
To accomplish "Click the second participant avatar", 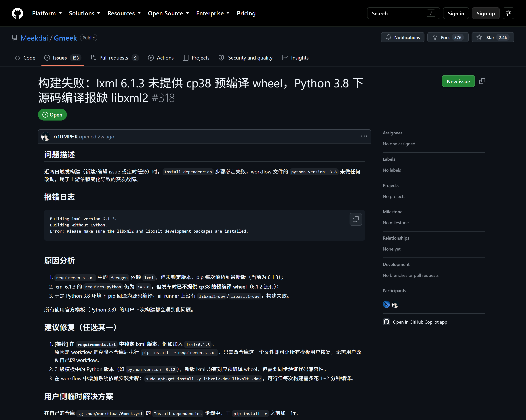I will click(x=395, y=304).
